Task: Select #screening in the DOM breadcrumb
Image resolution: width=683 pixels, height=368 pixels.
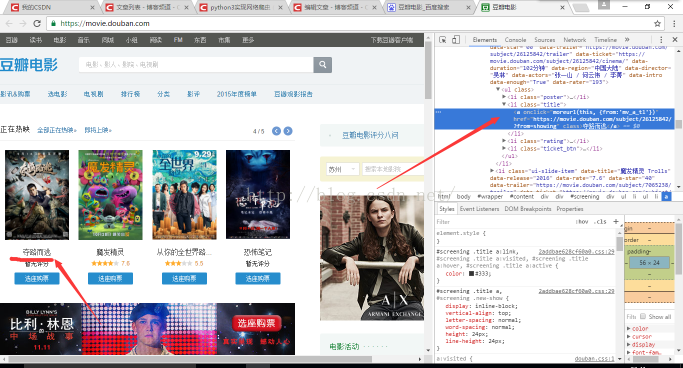Action: (585, 197)
